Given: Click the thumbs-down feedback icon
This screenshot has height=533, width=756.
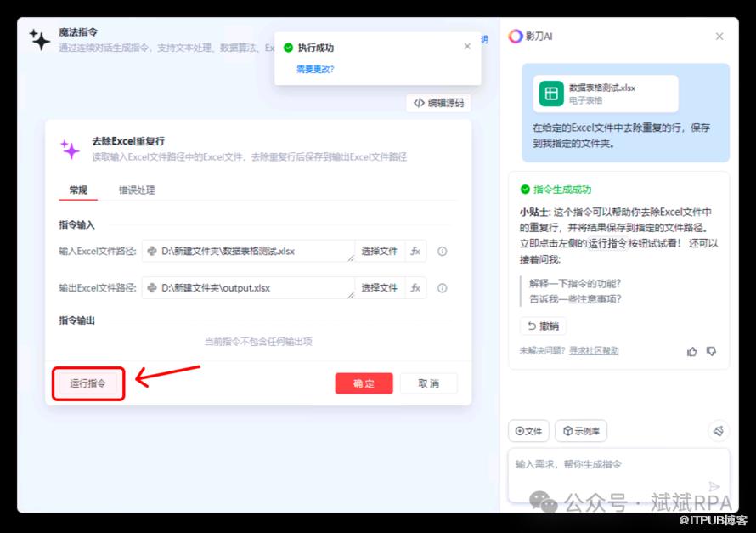Looking at the screenshot, I should coord(711,351).
